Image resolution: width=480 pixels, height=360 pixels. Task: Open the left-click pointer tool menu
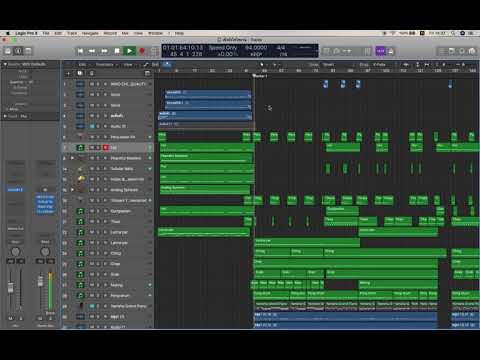click(x=262, y=64)
